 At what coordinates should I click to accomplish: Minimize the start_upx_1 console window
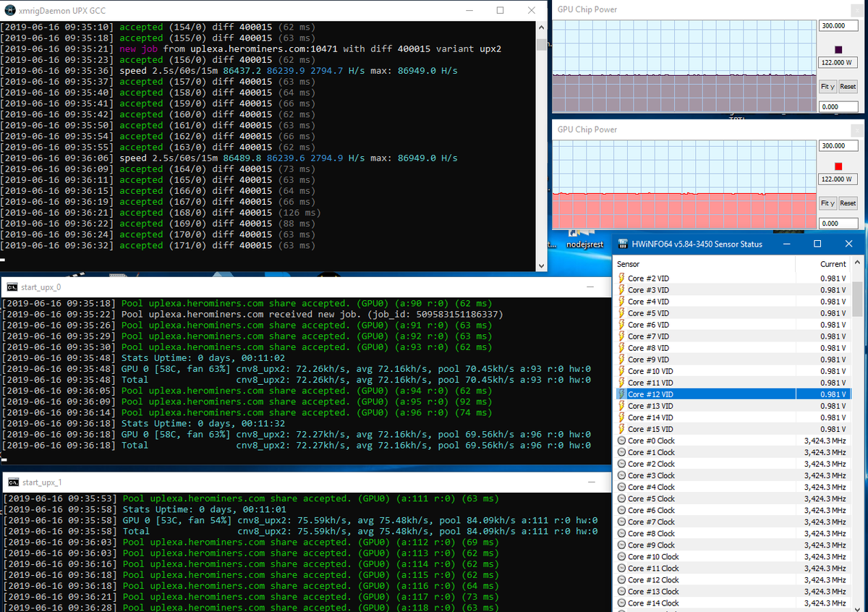(x=592, y=483)
